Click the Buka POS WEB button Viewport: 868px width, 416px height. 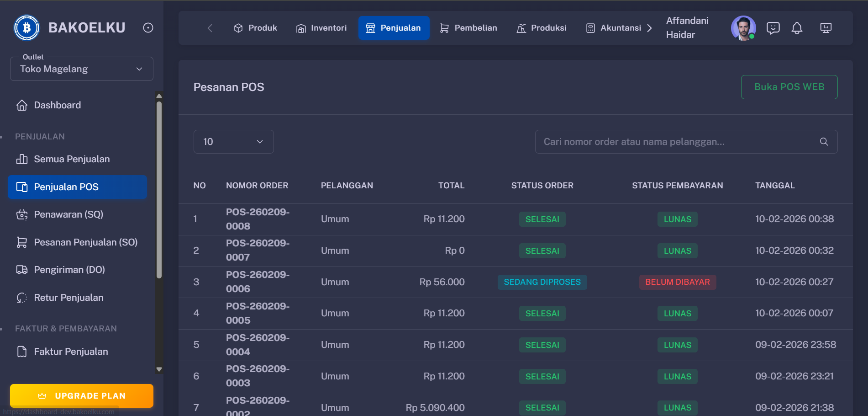coord(789,87)
